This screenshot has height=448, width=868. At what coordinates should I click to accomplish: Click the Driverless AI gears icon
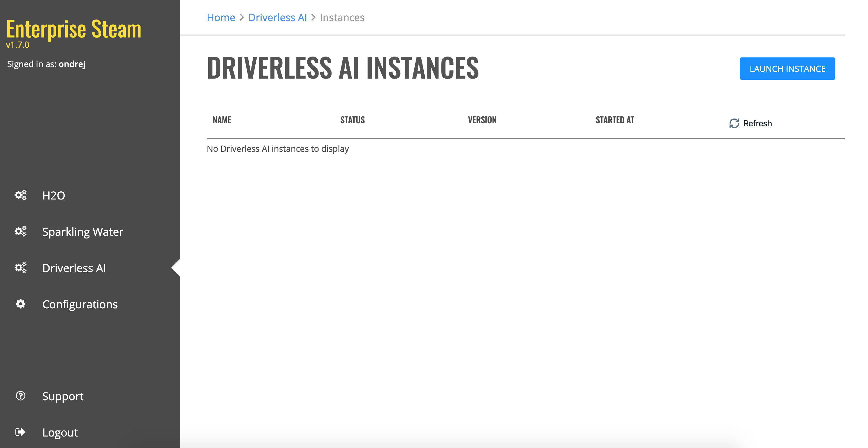point(21,268)
